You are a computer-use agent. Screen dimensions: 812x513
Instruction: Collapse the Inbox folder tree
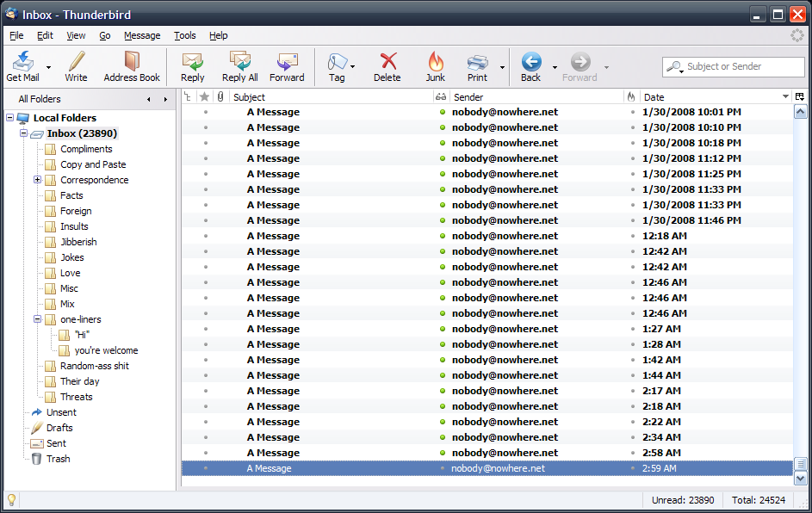click(23, 133)
